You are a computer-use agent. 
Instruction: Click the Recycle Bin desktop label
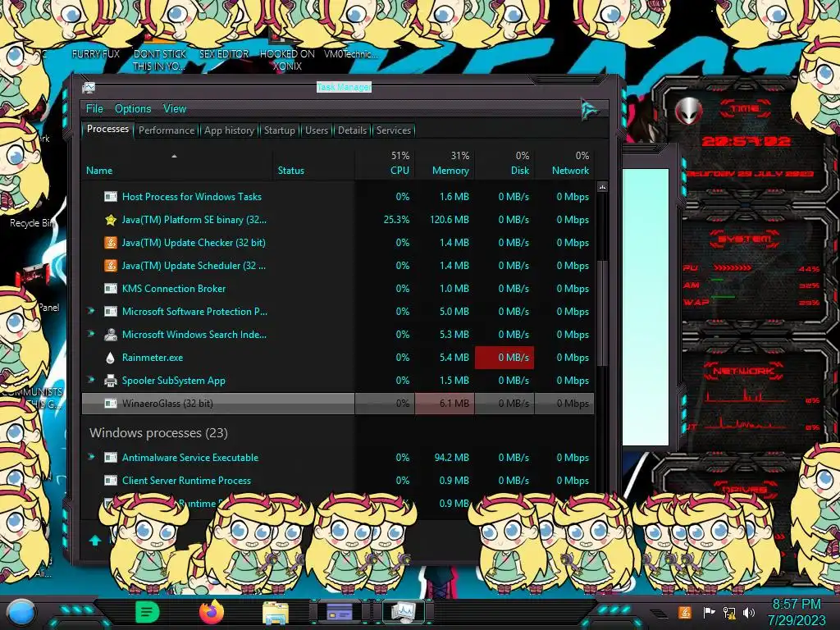coord(31,223)
